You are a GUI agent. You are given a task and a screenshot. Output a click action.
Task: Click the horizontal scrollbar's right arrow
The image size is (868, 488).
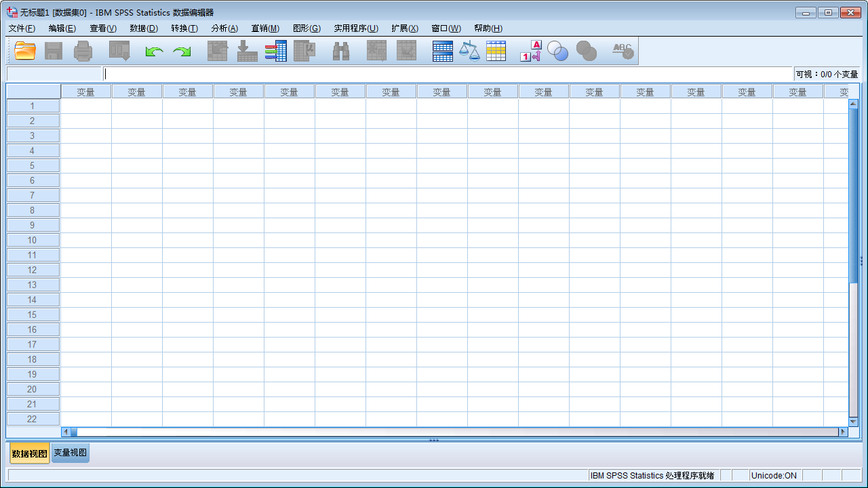(x=842, y=432)
